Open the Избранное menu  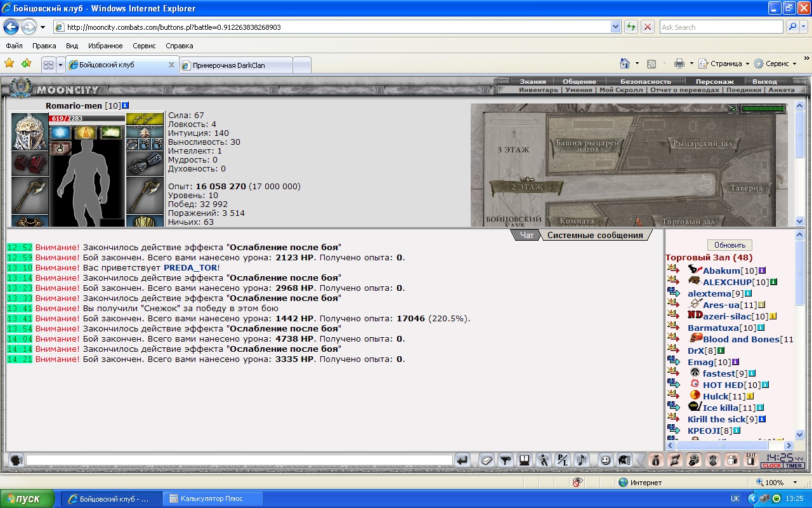pyautogui.click(x=105, y=46)
